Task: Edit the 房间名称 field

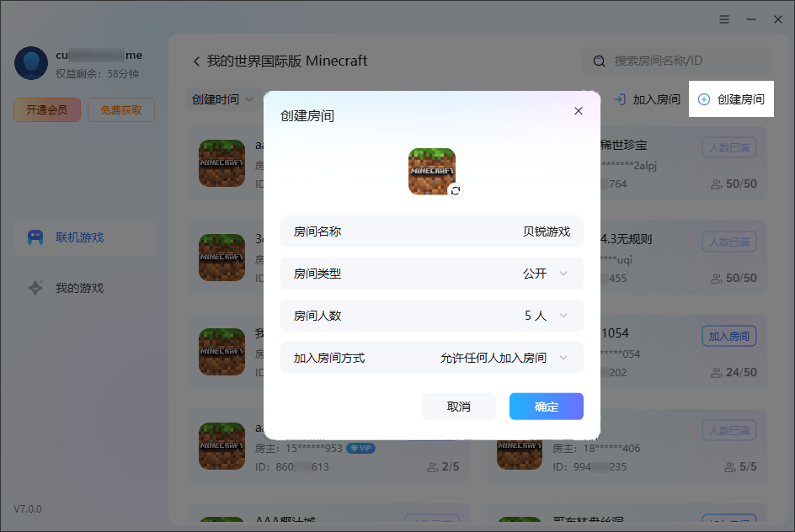Action: pos(432,231)
